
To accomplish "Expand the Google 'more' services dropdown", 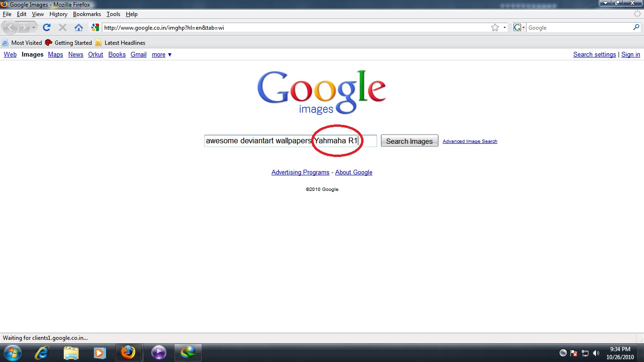I will click(162, 55).
